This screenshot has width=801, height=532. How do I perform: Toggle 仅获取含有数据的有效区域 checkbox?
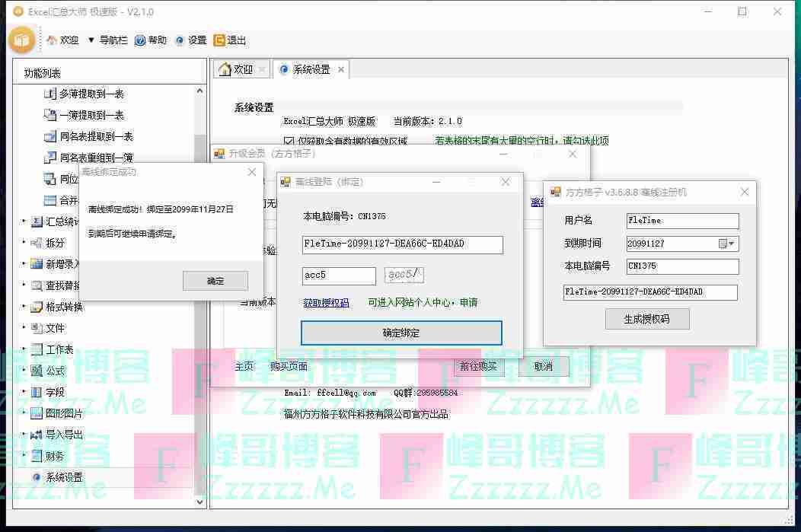[289, 141]
